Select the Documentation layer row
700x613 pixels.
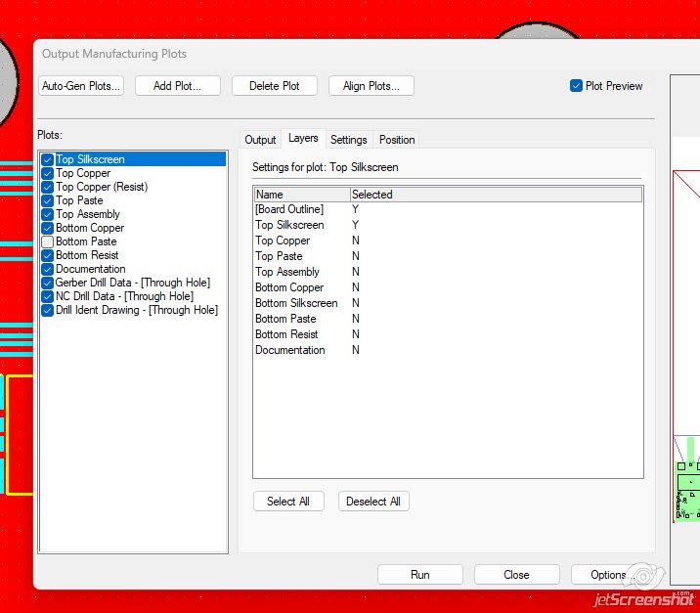(x=448, y=350)
